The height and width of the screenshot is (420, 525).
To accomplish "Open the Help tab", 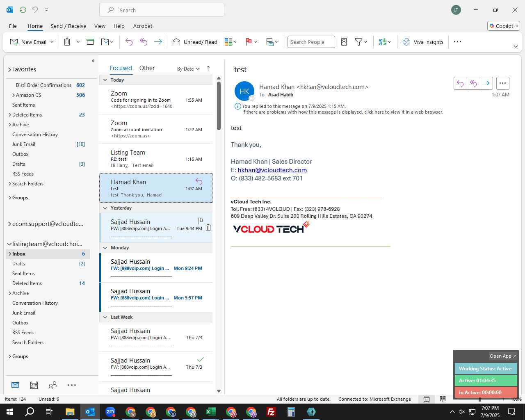I will pyautogui.click(x=119, y=26).
